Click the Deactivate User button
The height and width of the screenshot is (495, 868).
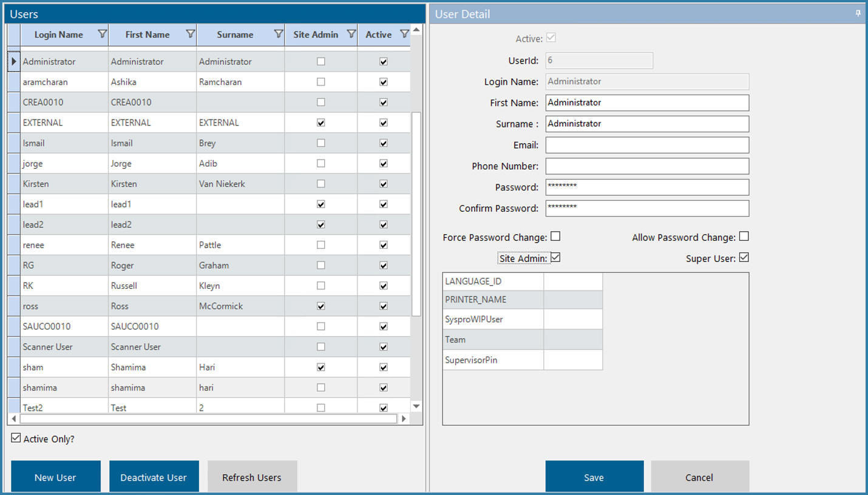(x=154, y=477)
